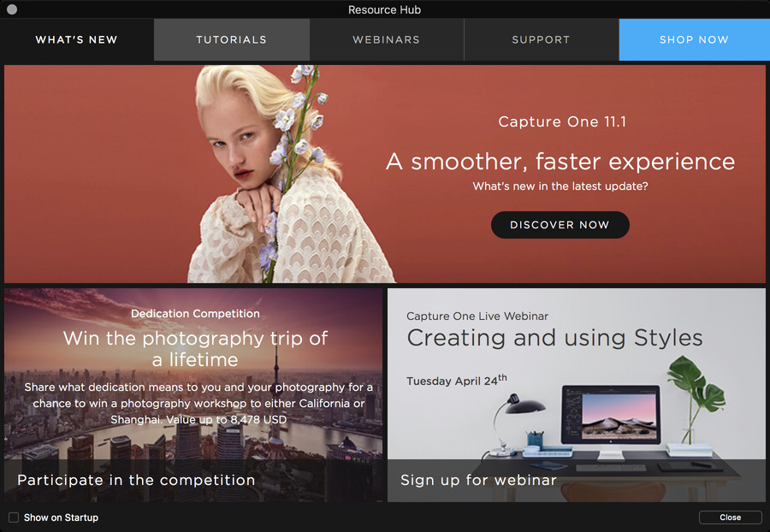Switch to the What's New tab

[77, 39]
